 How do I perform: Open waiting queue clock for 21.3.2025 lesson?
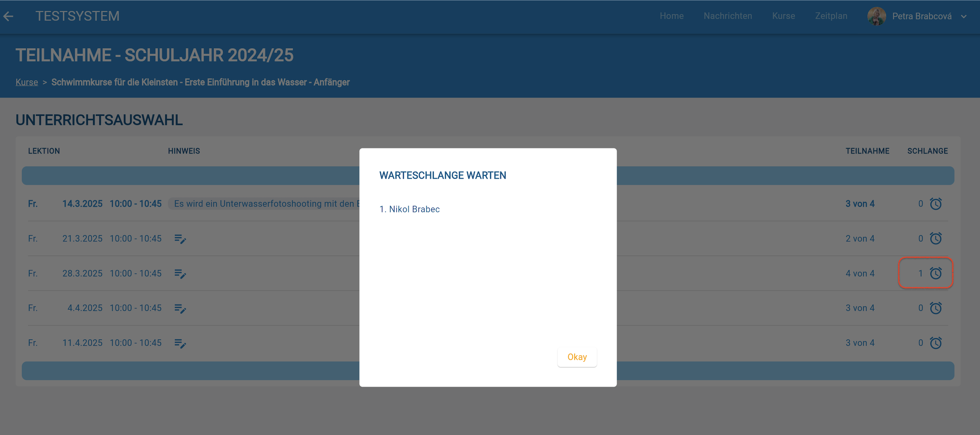pyautogui.click(x=936, y=239)
